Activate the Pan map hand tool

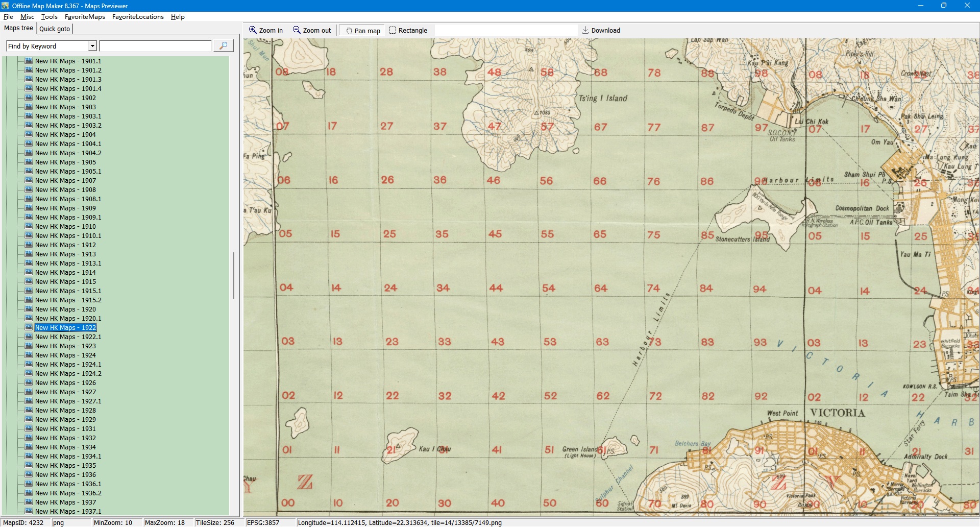click(363, 31)
